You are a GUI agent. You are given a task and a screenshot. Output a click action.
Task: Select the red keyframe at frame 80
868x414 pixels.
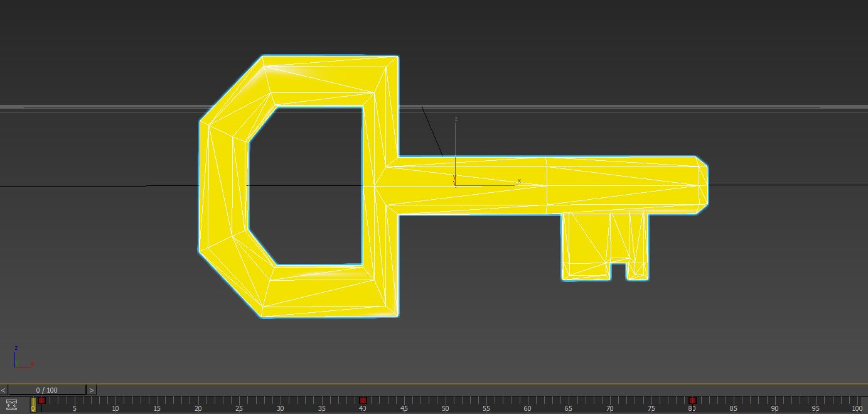692,400
